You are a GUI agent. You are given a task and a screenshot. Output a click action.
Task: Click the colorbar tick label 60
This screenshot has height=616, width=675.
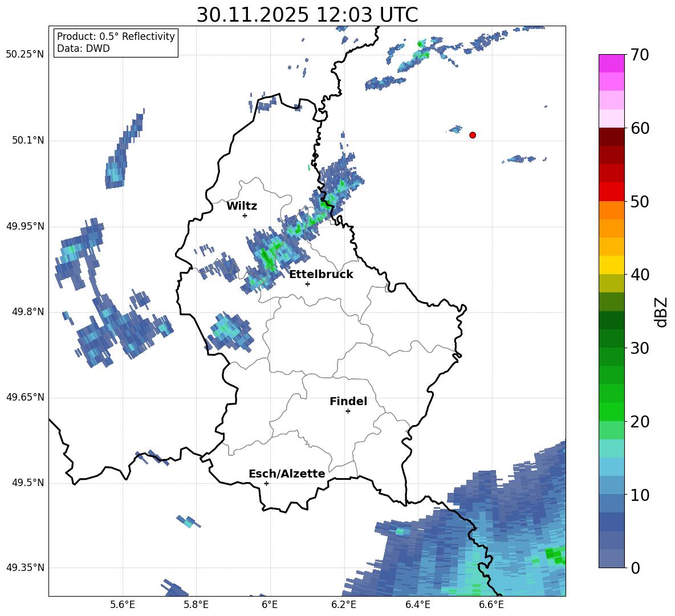[640, 128]
